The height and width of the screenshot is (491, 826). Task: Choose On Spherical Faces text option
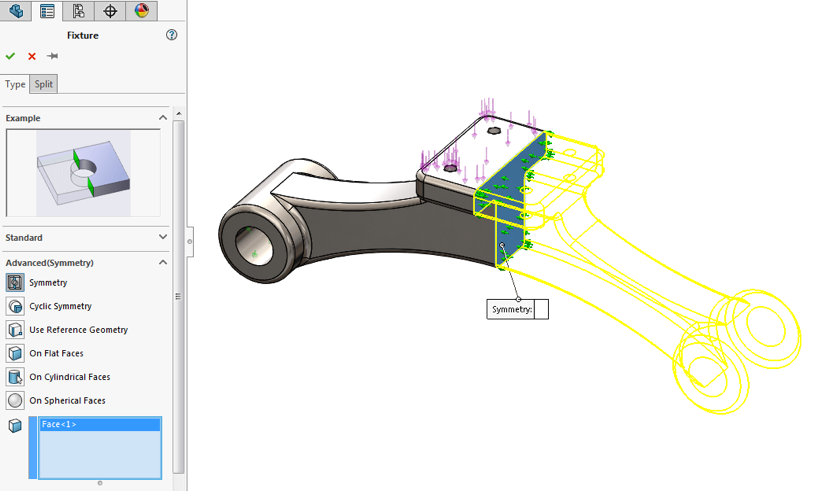(x=67, y=401)
